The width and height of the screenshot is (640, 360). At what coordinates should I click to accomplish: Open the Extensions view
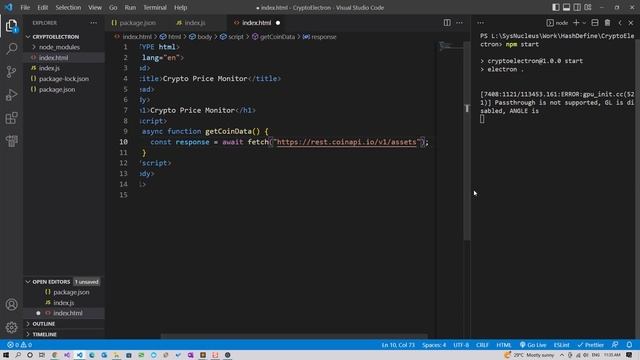(x=11, y=118)
